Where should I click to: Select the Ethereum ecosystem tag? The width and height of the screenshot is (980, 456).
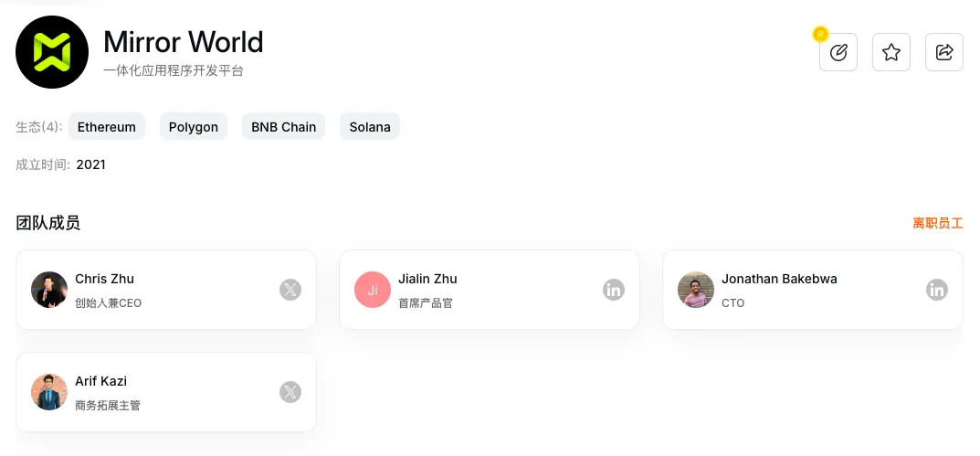point(107,127)
